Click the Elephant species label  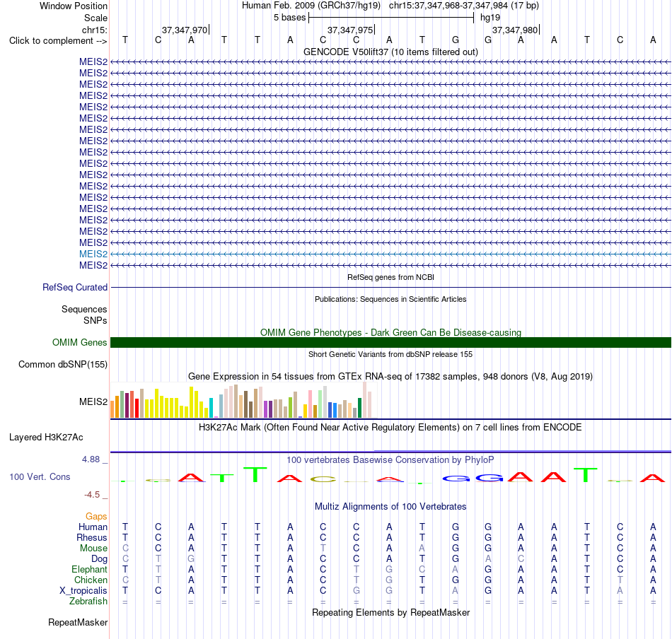pyautogui.click(x=89, y=569)
